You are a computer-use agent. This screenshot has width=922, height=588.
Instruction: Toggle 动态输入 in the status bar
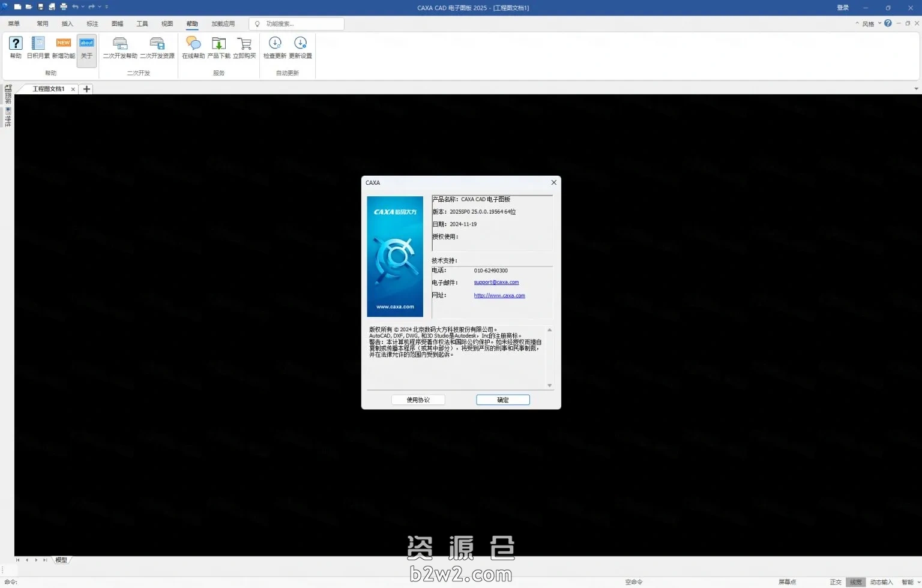pyautogui.click(x=881, y=582)
